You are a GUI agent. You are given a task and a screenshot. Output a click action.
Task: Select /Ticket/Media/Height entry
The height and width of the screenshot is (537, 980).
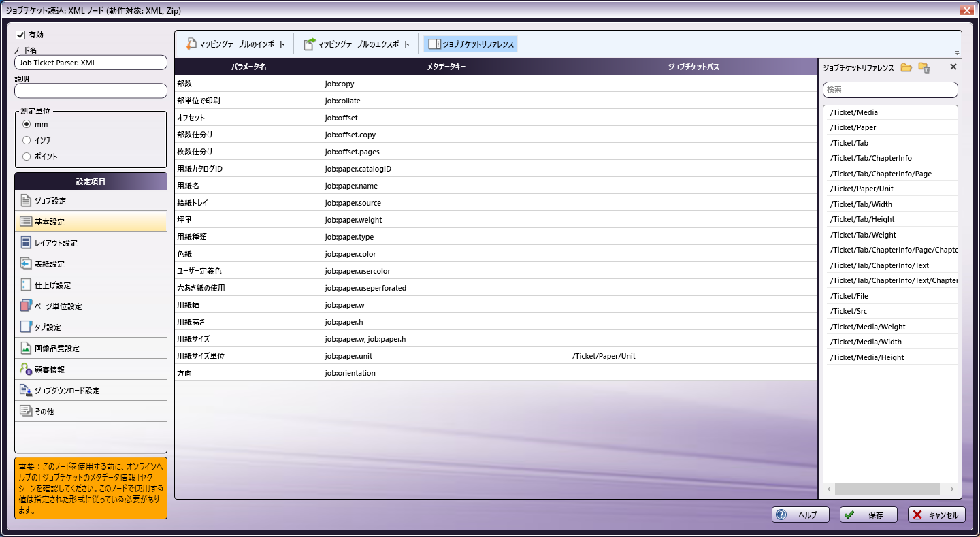tap(892, 357)
